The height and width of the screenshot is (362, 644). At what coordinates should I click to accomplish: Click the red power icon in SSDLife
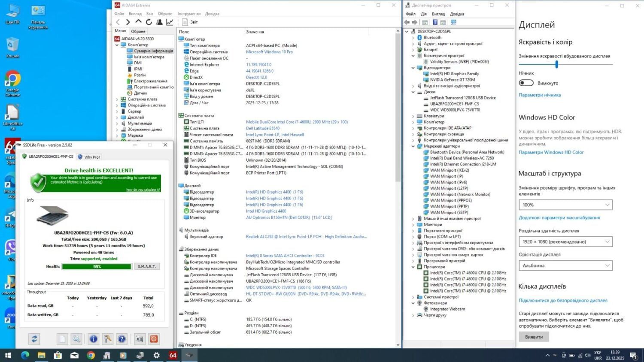(154, 339)
